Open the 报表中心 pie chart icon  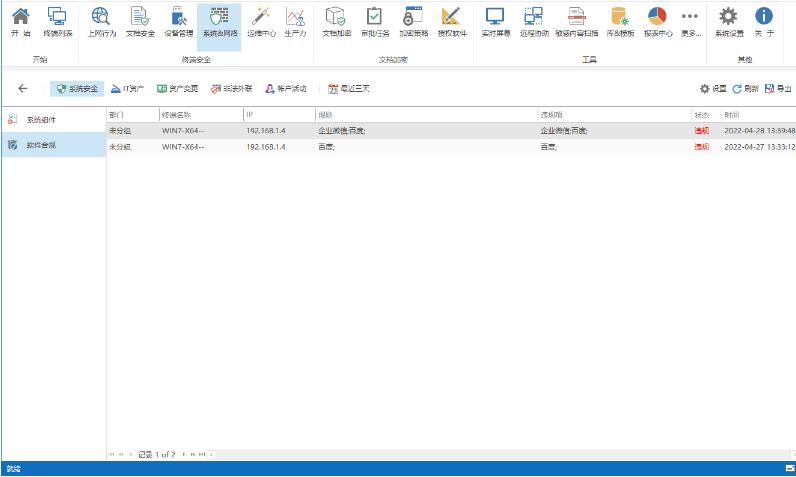(657, 22)
